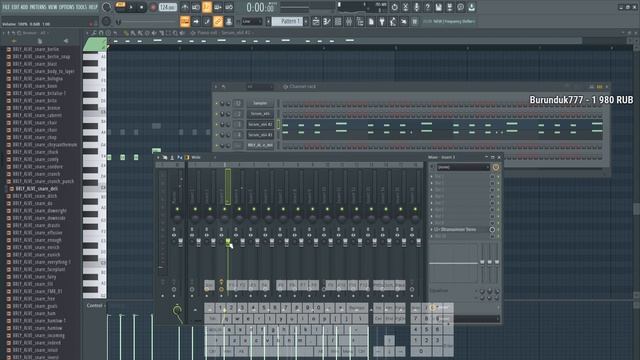Click the one-click recording microphone icon
The image size is (640, 360).
pos(416,7)
